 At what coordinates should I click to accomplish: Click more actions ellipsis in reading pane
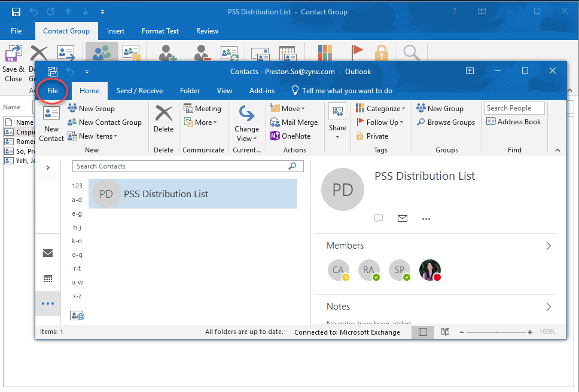pyautogui.click(x=426, y=219)
